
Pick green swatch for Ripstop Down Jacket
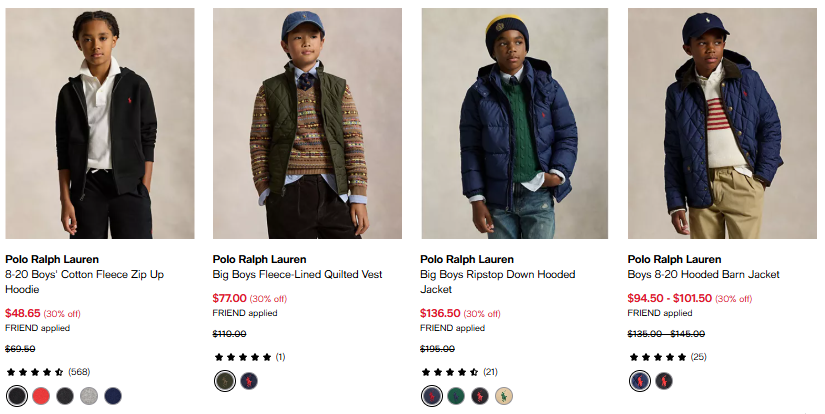456,396
